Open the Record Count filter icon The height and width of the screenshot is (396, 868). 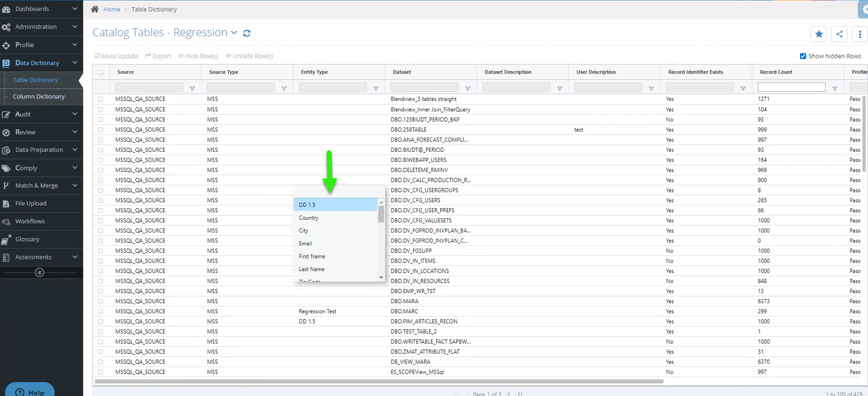pos(835,88)
